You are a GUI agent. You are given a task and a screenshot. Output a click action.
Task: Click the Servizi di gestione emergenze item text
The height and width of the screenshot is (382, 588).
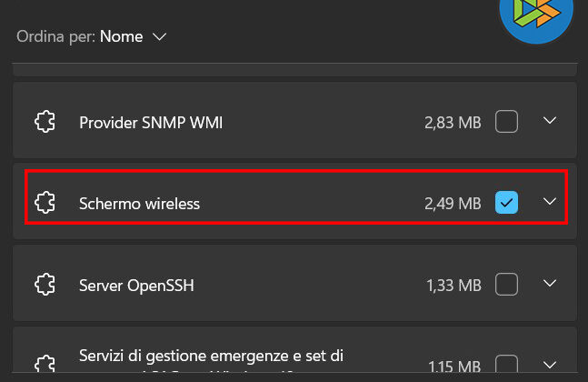pos(211,357)
